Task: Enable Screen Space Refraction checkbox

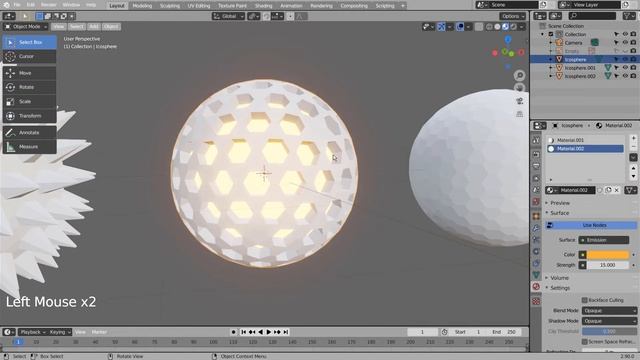Action: click(584, 342)
